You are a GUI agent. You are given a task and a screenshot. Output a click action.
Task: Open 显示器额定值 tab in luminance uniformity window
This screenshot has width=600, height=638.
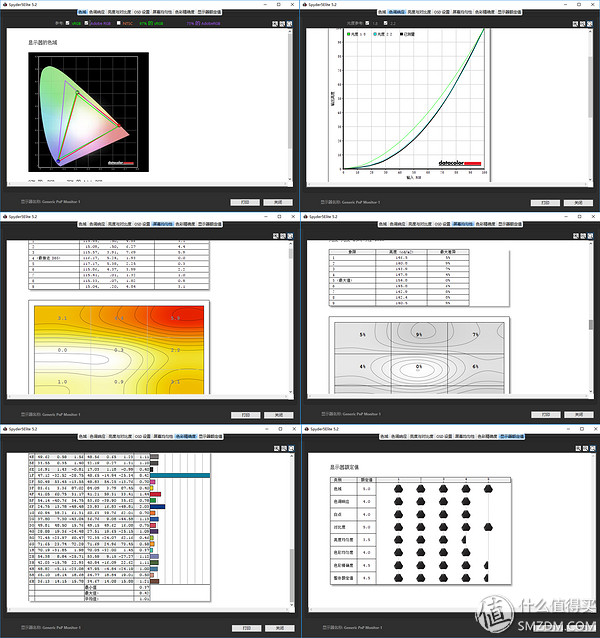coord(510,224)
